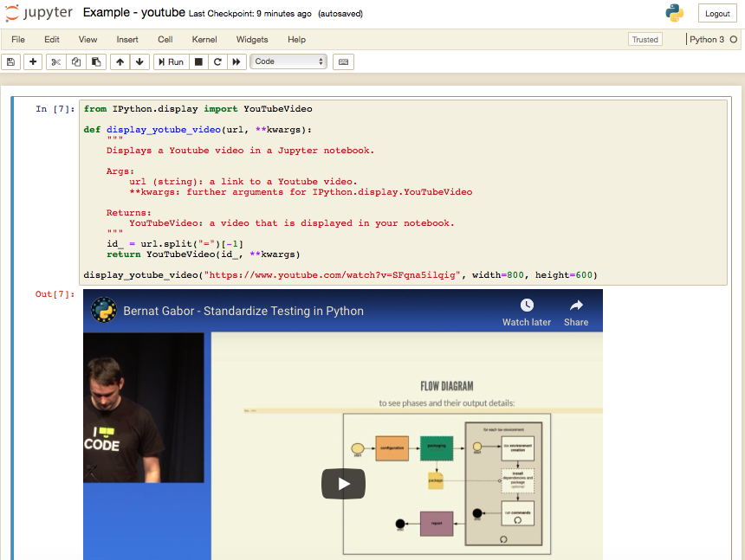The width and height of the screenshot is (745, 560).
Task: Click the Last Checkpoint text
Action: pyautogui.click(x=249, y=14)
